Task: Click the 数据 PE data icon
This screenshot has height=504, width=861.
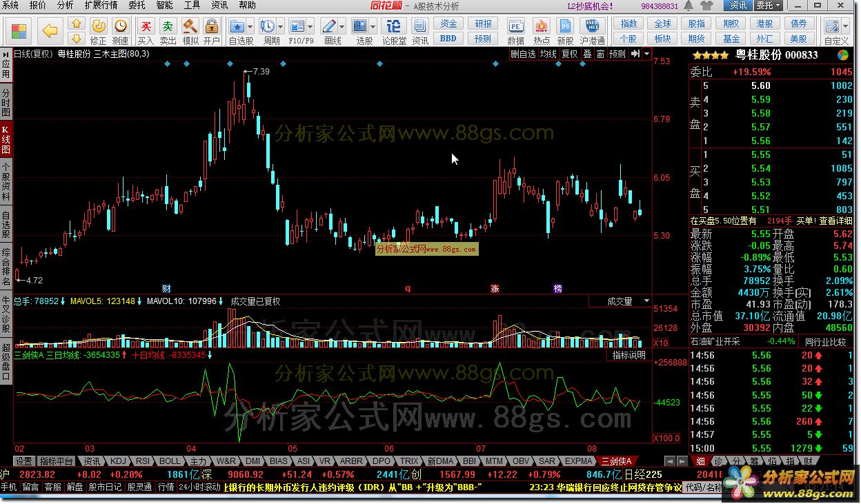Action: coord(515,27)
